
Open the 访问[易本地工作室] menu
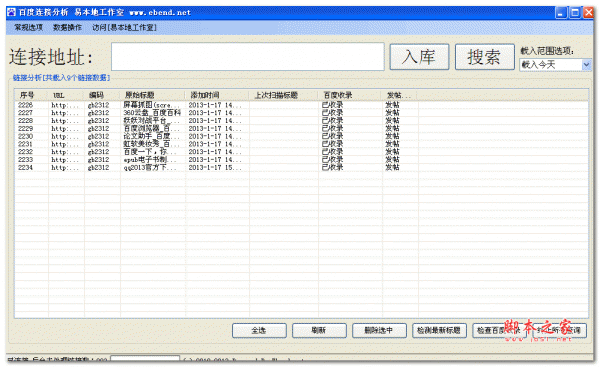(124, 28)
